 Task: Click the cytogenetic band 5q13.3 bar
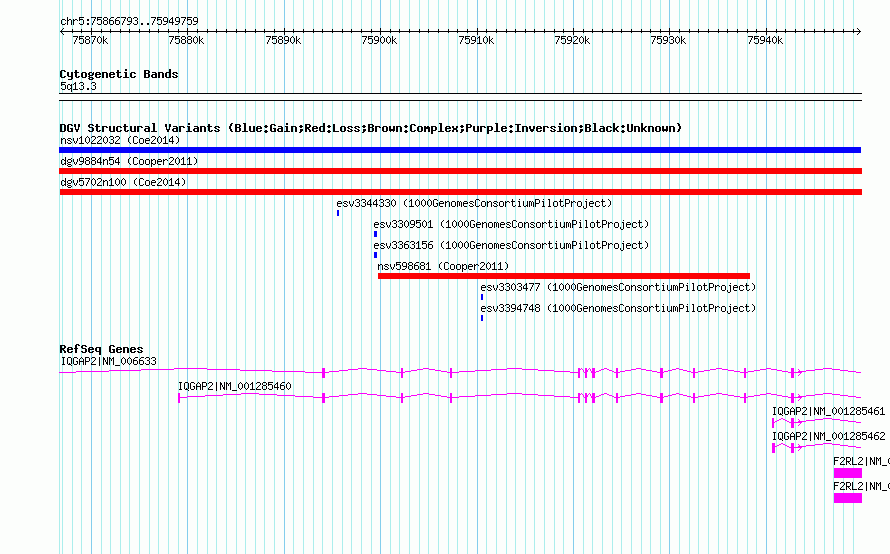point(460,97)
